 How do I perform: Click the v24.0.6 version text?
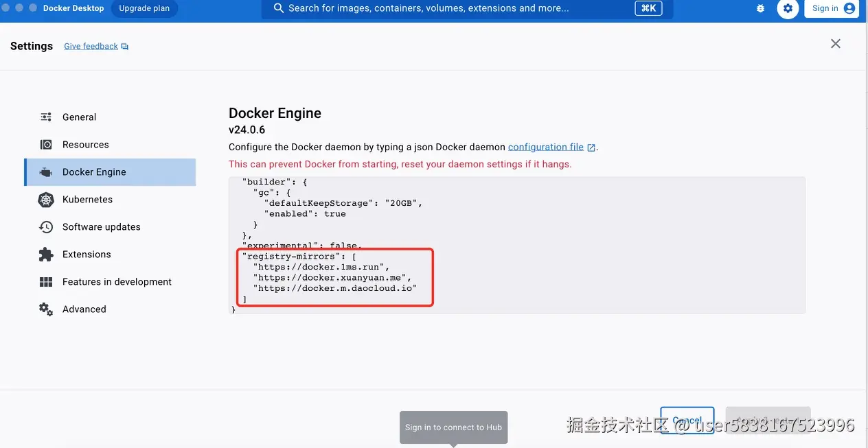pos(247,130)
